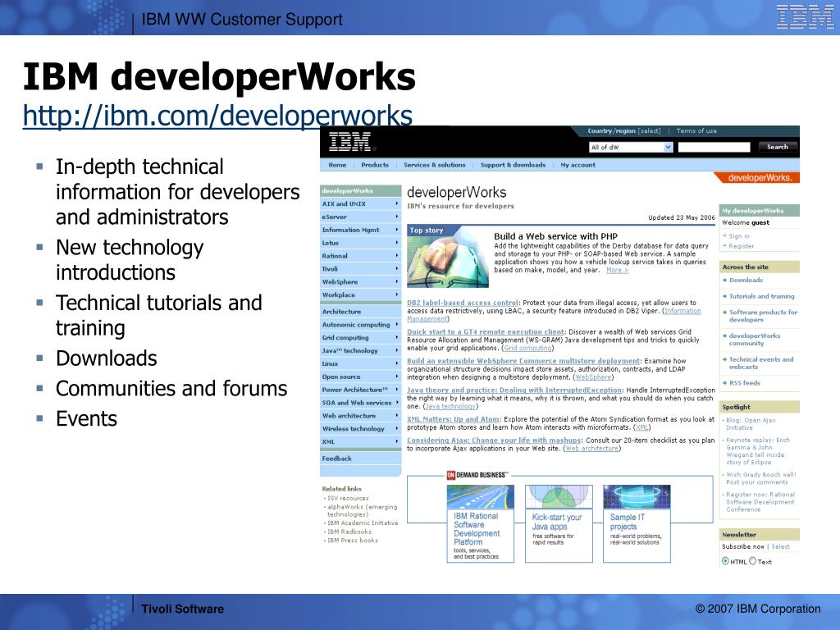Click the Search button
840x630 pixels.
[x=778, y=147]
